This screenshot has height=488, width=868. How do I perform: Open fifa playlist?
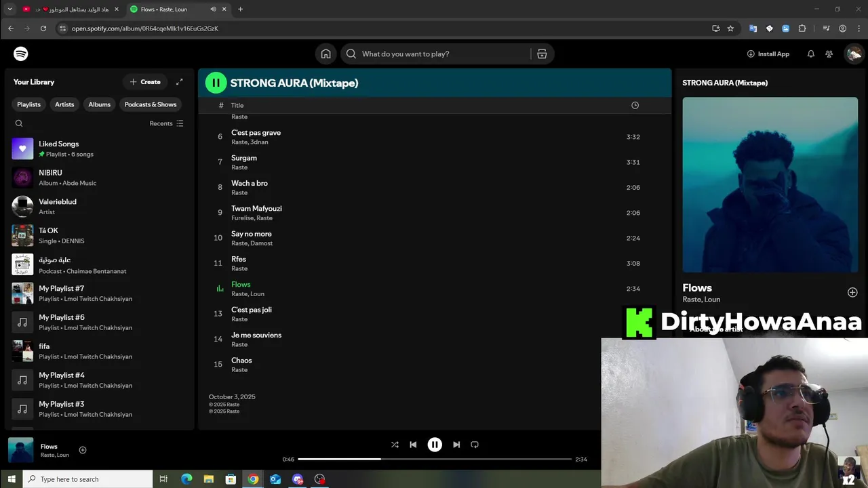tap(98, 351)
